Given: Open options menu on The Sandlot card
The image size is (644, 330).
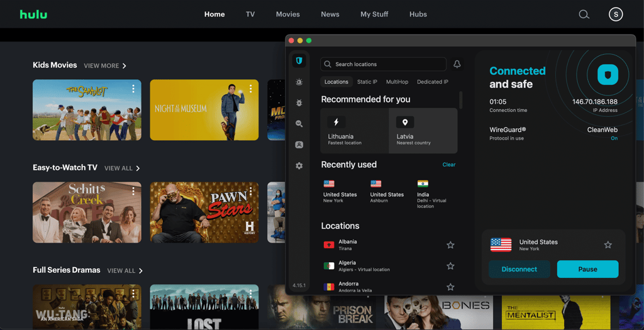Looking at the screenshot, I should click(133, 89).
